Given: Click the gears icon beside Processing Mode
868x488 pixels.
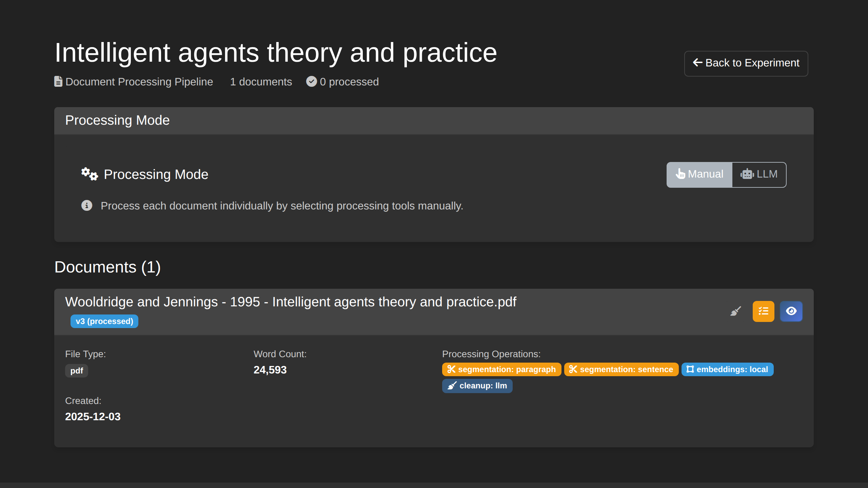Looking at the screenshot, I should pos(90,174).
